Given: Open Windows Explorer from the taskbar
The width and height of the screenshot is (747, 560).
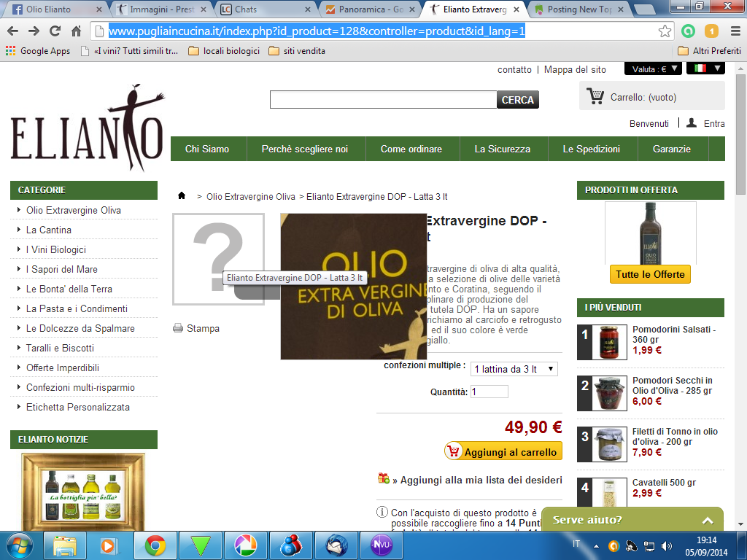Looking at the screenshot, I should 65,545.
